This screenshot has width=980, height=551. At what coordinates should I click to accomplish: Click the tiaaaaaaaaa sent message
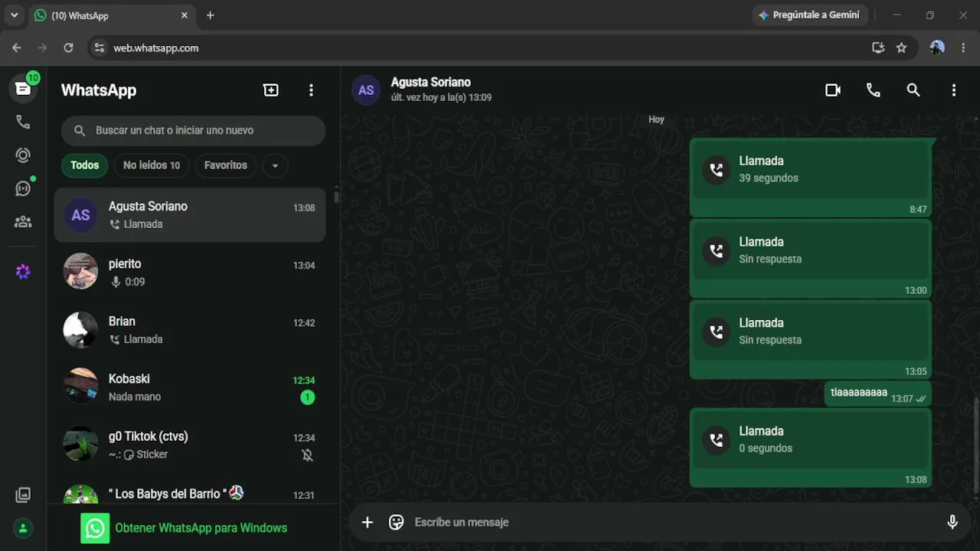point(878,393)
